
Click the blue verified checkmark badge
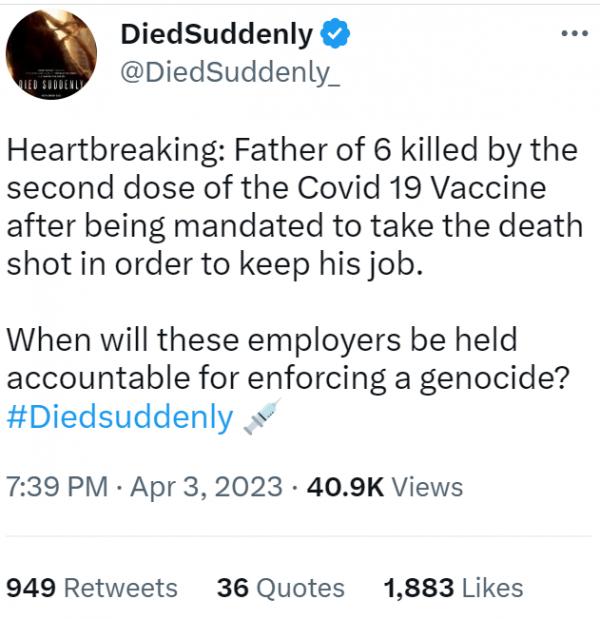[336, 35]
